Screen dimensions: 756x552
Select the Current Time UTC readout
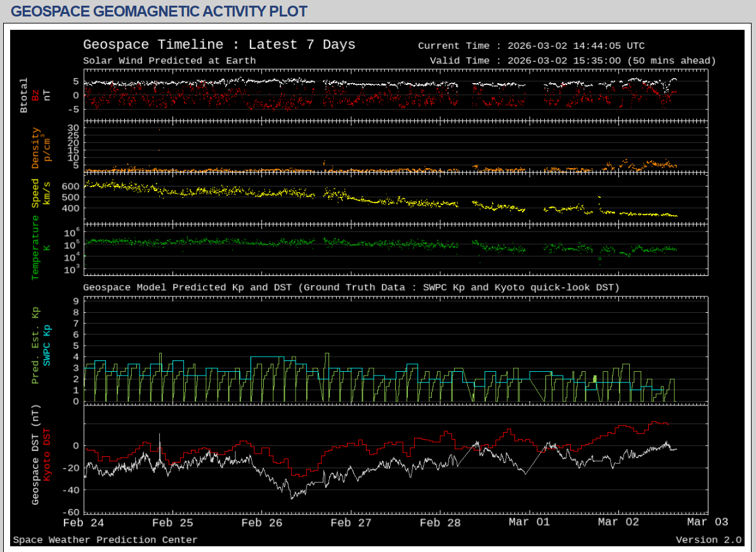tap(531, 46)
